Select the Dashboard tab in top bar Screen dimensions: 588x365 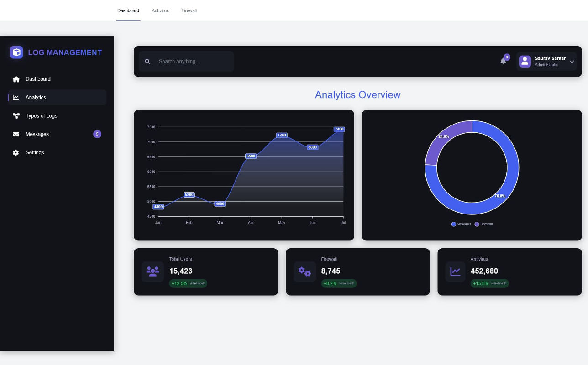point(128,10)
